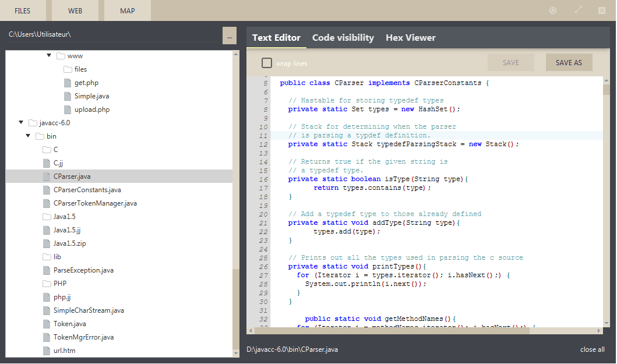The height and width of the screenshot is (364, 617).
Task: Click the expand fullscreen arrow icon
Action: tap(579, 10)
